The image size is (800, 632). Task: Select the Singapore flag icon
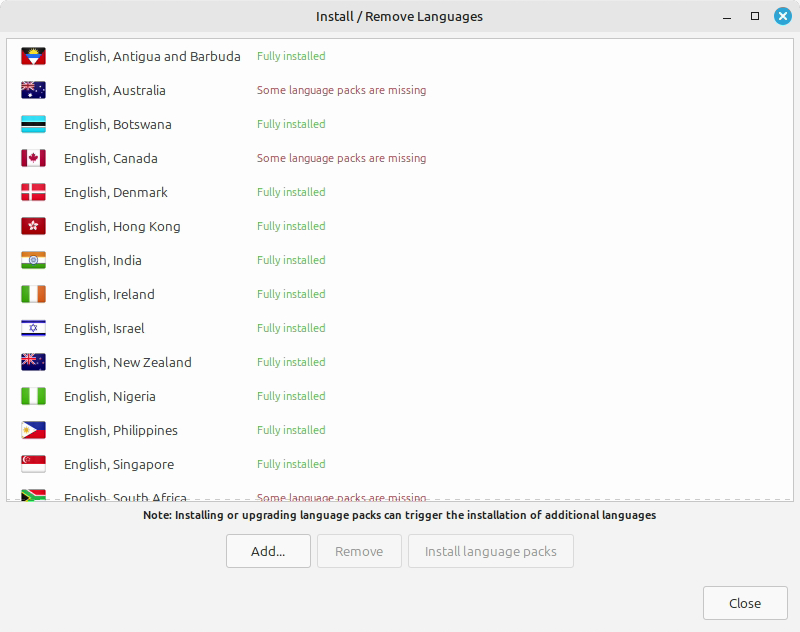coord(33,465)
